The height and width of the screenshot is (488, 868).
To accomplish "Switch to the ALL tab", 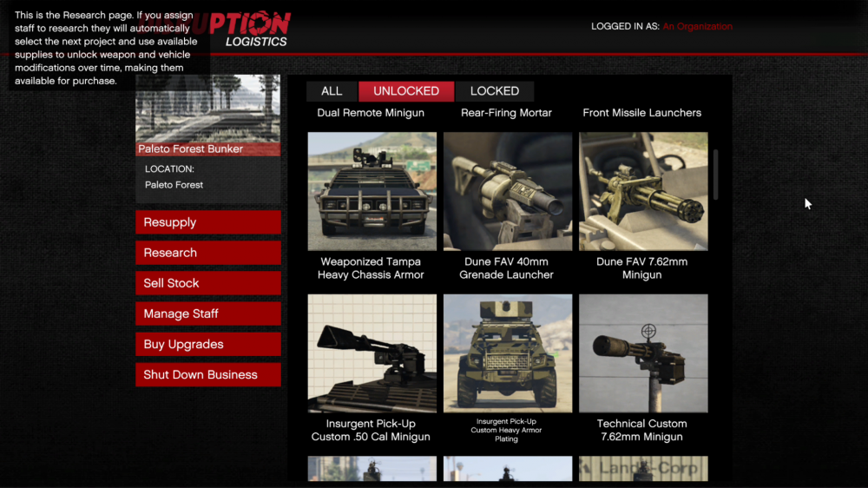I will pyautogui.click(x=332, y=91).
